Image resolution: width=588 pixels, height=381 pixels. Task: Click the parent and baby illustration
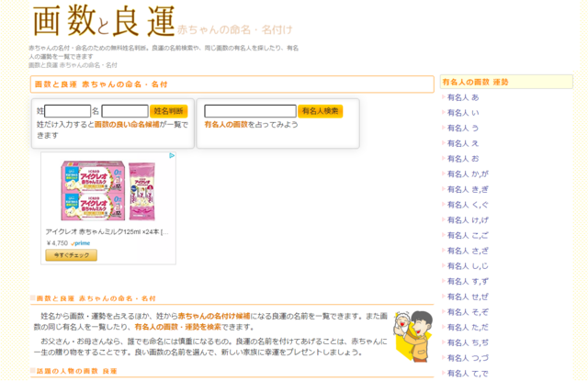[x=413, y=335]
